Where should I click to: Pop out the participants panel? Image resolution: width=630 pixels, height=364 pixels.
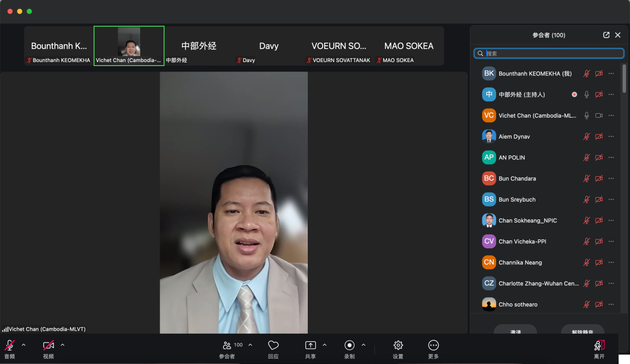606,35
